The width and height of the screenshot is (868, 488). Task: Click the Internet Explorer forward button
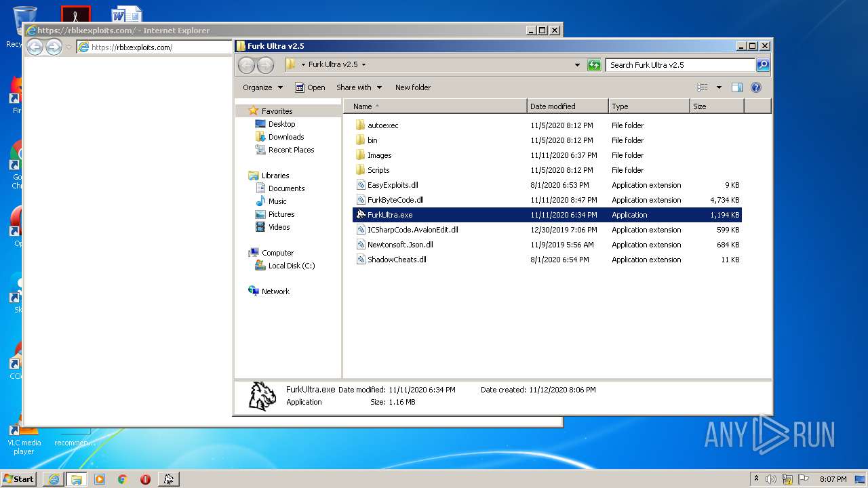click(54, 47)
